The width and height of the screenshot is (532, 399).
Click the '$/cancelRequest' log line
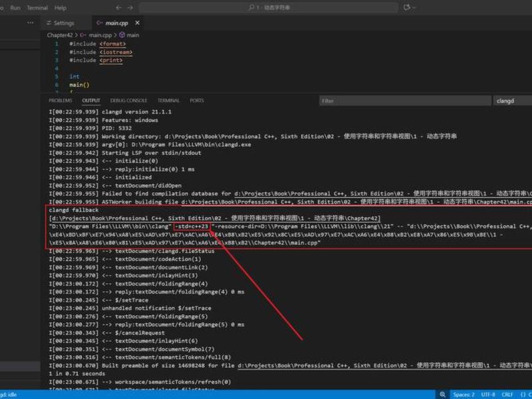click(107, 333)
